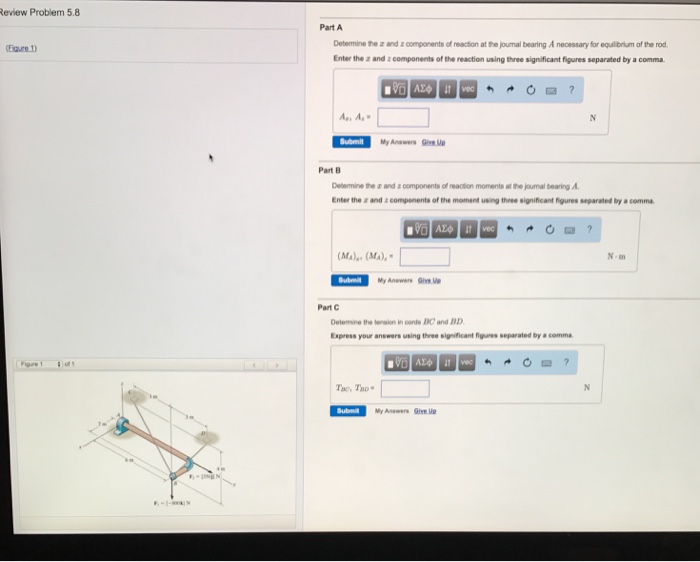Open templates tool in Part C toolbar

coord(397,362)
